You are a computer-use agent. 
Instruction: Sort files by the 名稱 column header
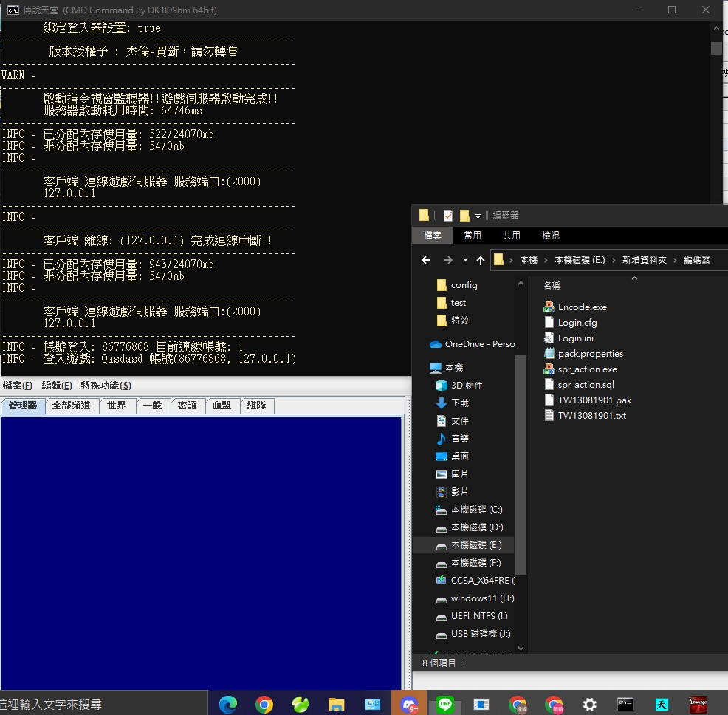[x=552, y=285]
